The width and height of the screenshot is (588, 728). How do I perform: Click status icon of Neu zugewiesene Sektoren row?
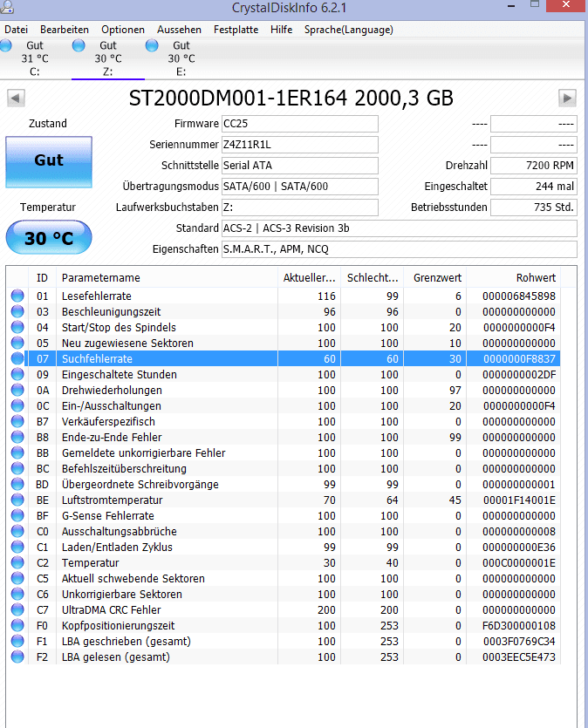click(x=17, y=344)
